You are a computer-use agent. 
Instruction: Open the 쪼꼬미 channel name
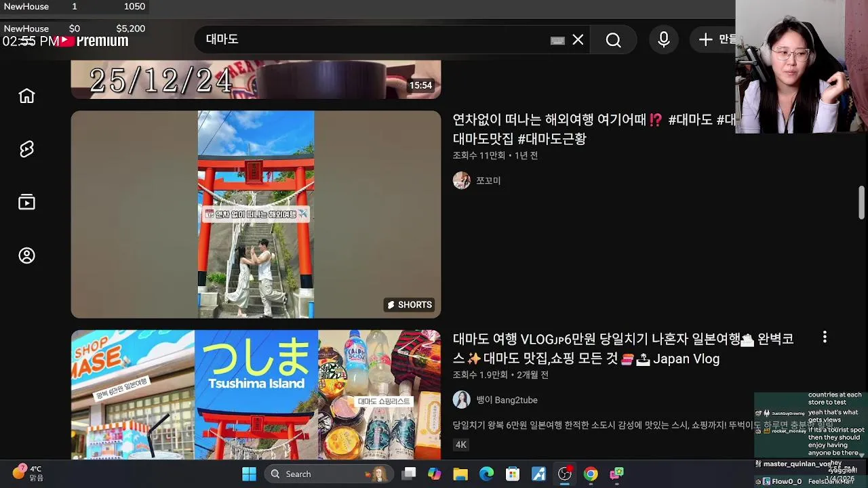coord(488,181)
